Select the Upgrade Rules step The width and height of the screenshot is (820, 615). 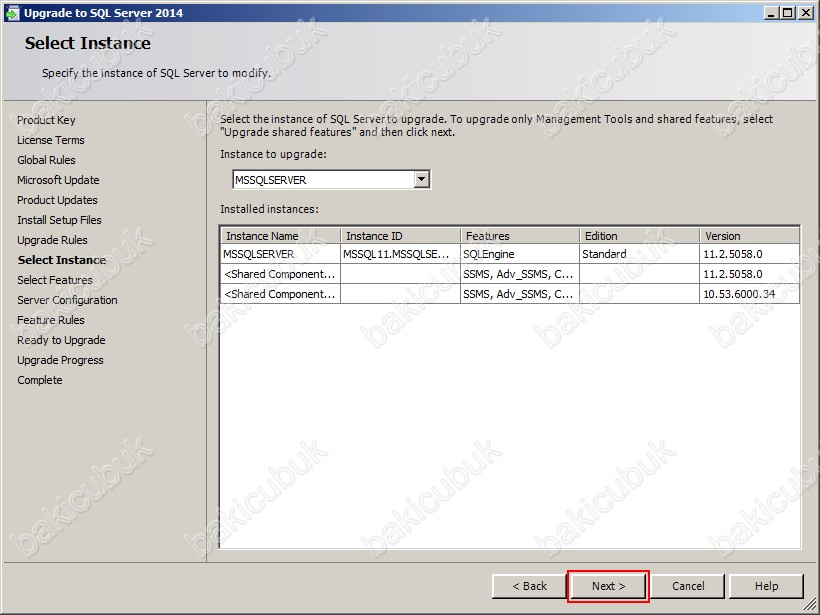(52, 240)
